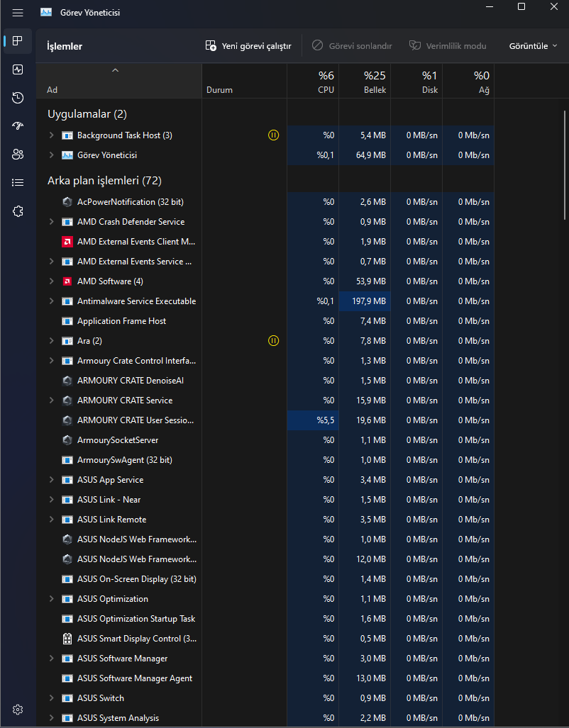The width and height of the screenshot is (569, 728).
Task: Click the Verimlilik modu button
Action: [448, 46]
